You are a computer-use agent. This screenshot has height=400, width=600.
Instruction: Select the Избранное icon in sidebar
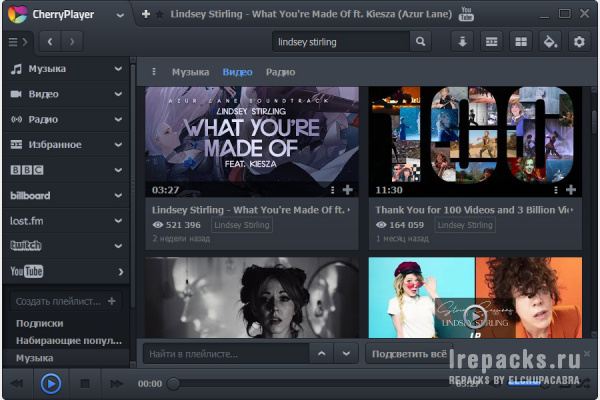(16, 145)
